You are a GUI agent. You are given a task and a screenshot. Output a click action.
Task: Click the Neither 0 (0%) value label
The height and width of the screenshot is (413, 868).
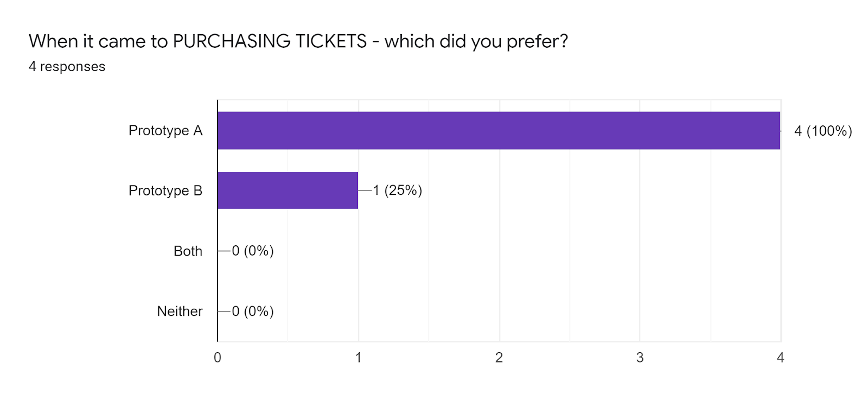[253, 311]
